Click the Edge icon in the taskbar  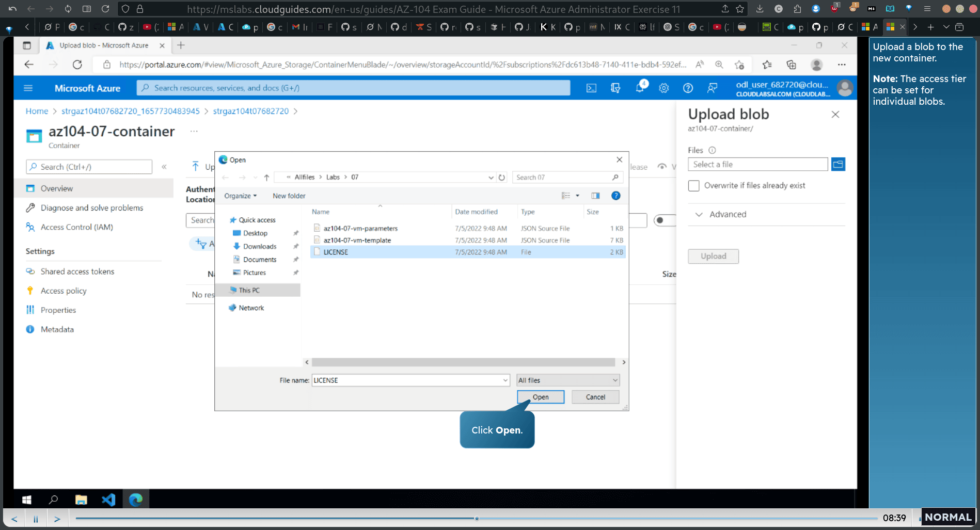136,500
